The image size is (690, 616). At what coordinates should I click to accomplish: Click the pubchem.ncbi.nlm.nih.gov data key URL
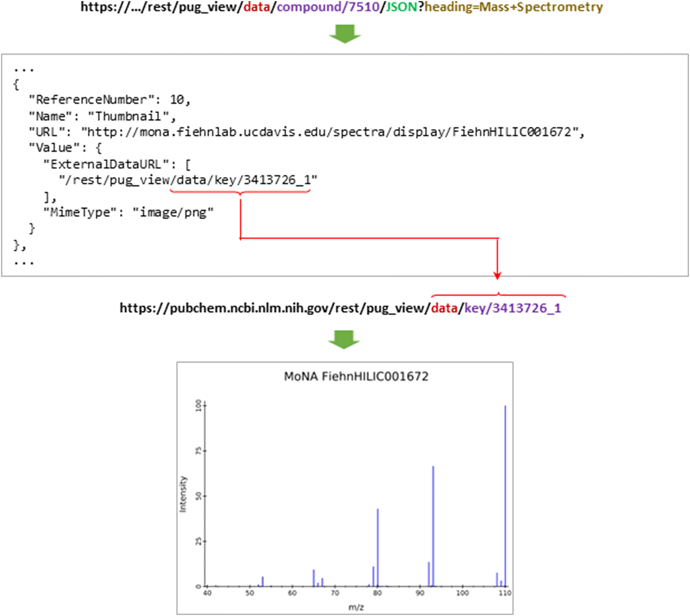coord(340,309)
